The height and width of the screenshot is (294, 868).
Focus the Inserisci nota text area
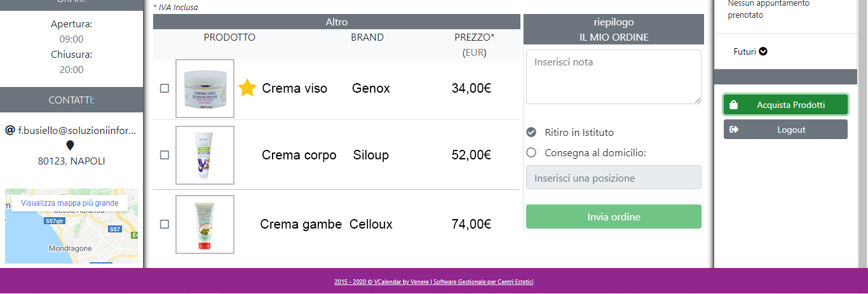614,77
